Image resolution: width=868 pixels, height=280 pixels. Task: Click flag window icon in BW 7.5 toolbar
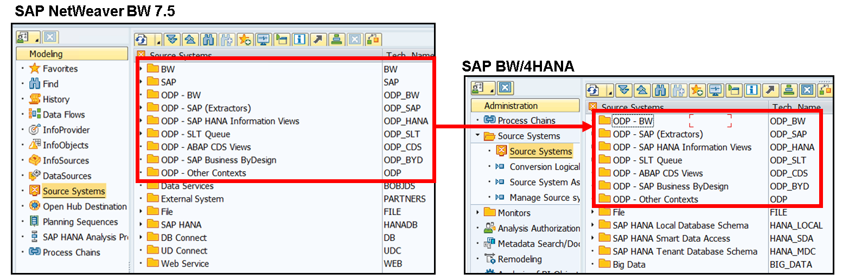coord(282,40)
